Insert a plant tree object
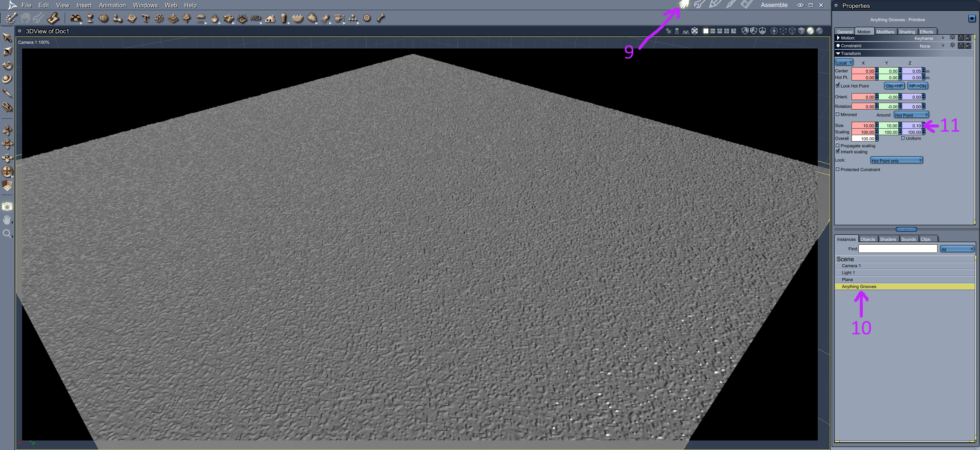This screenshot has width=980, height=450. [x=186, y=18]
